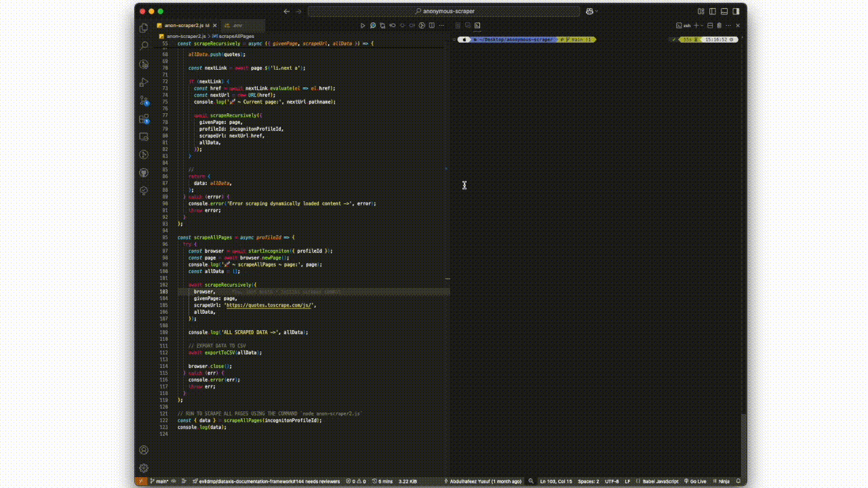
Task: Open the Remote Explorer view
Action: click(x=144, y=136)
